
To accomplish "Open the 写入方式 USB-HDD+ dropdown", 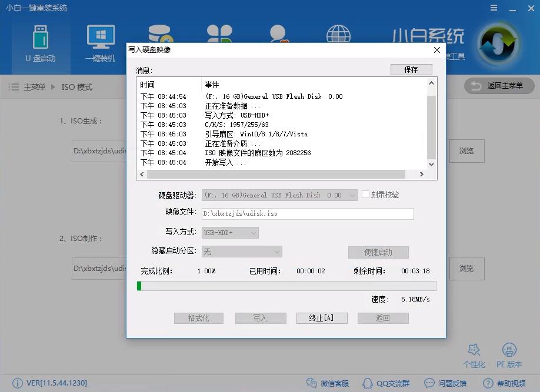I will pos(229,232).
